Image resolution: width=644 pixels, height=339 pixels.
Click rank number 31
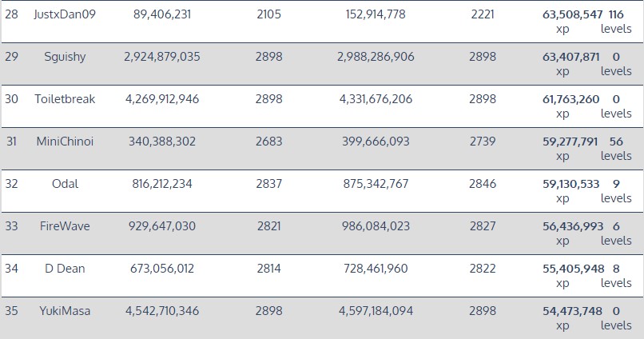(x=11, y=142)
